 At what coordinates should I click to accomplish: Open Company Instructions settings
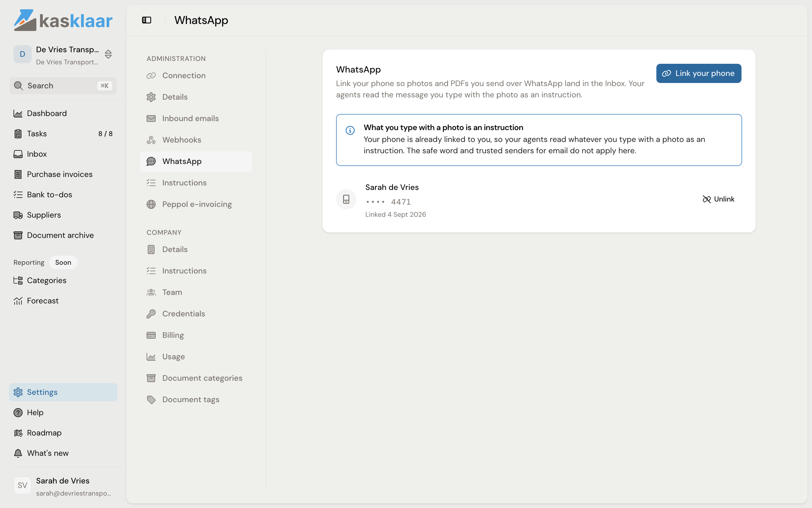pyautogui.click(x=196, y=271)
